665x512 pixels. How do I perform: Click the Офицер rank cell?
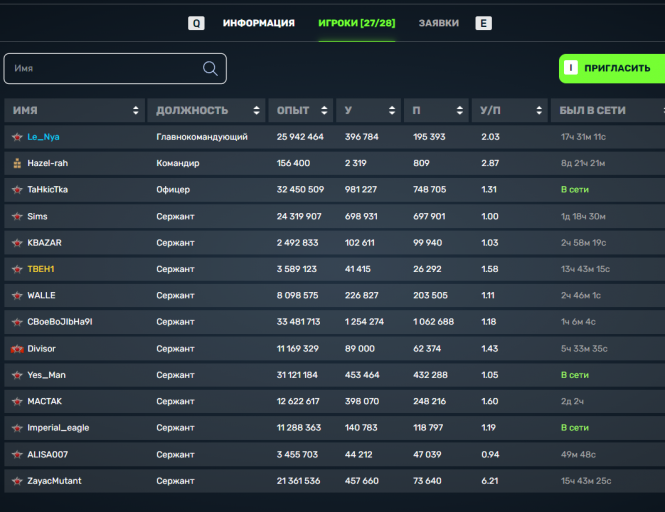(x=173, y=190)
